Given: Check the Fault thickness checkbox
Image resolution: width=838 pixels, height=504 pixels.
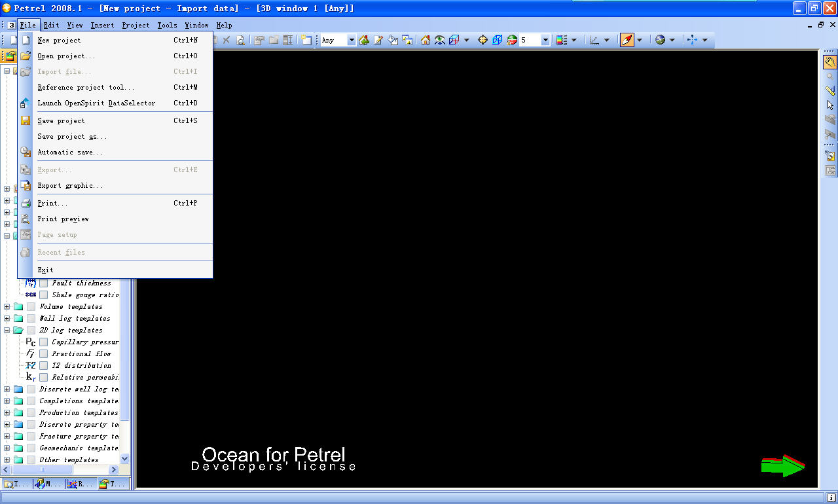Looking at the screenshot, I should (x=44, y=283).
